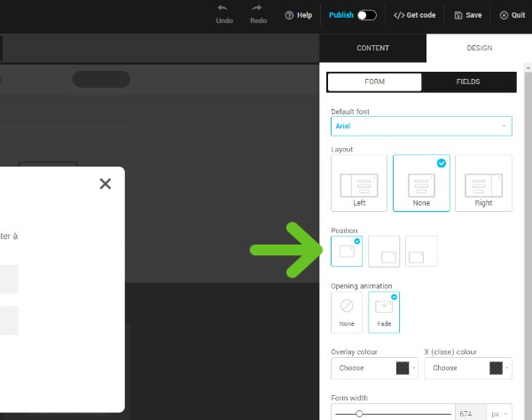Screen dimensions: 532x420
Task: Choose the bottom-right position icon
Action: 384,252
